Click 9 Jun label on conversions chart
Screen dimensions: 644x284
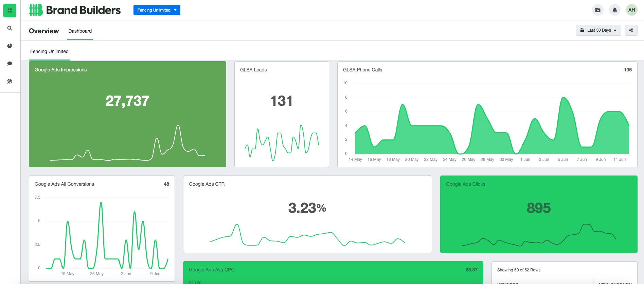[x=155, y=274]
